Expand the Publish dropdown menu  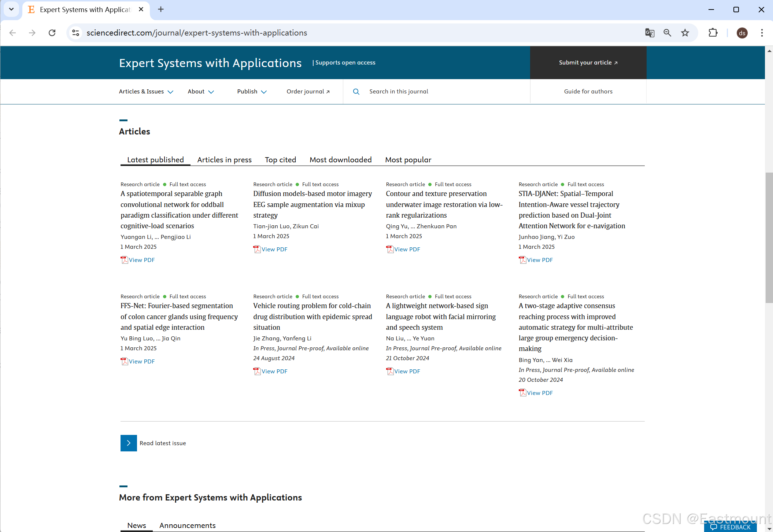pos(252,92)
